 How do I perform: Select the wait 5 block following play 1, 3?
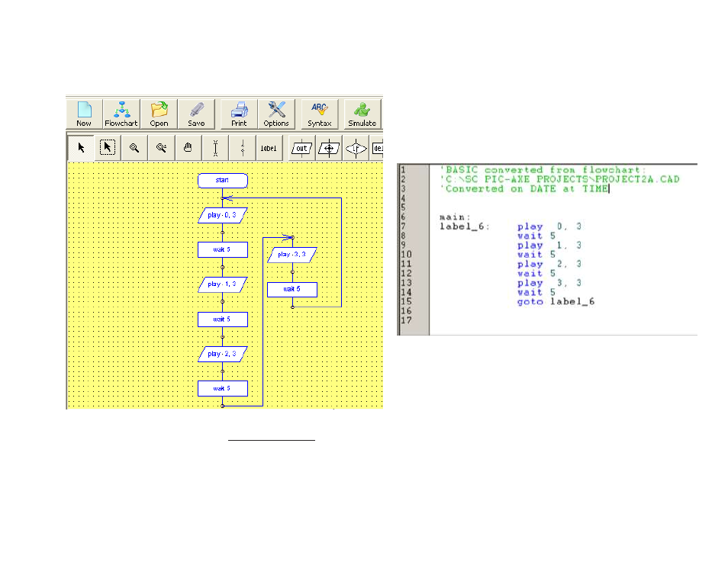(x=222, y=320)
